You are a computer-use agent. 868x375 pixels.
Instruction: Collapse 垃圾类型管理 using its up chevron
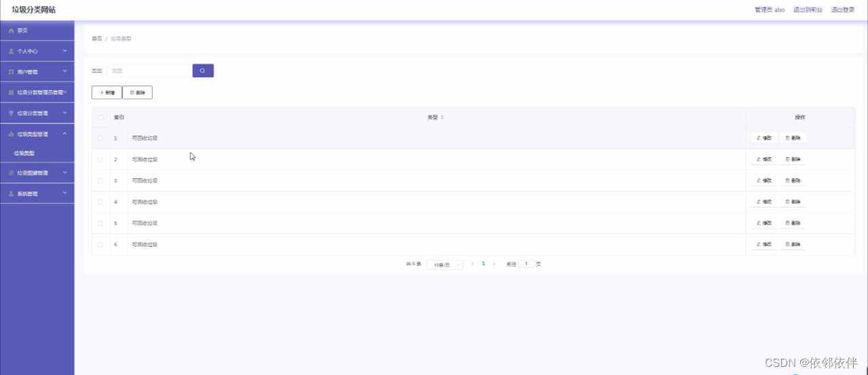tap(65, 134)
